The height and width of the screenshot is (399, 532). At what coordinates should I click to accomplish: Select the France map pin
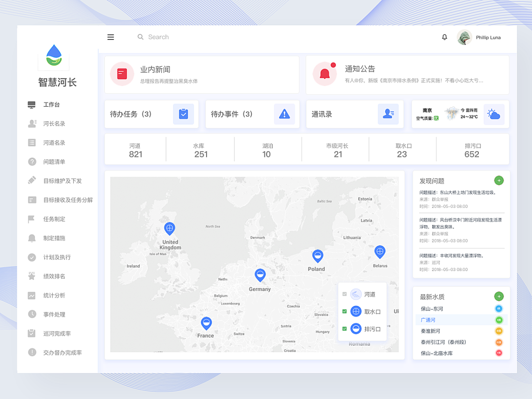coord(206,324)
